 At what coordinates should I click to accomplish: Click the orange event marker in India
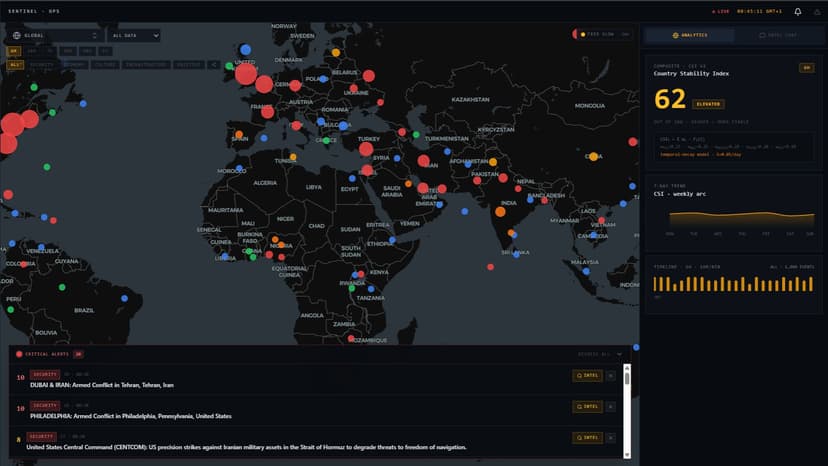pos(500,212)
